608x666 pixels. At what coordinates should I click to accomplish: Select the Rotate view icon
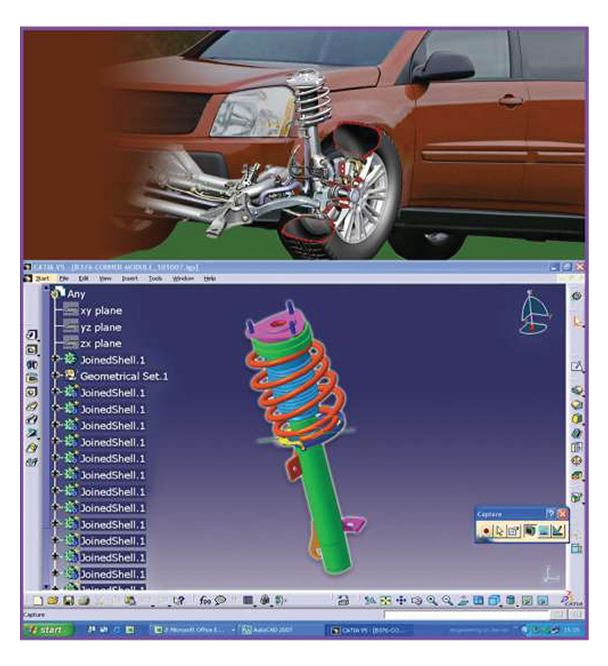click(x=416, y=600)
